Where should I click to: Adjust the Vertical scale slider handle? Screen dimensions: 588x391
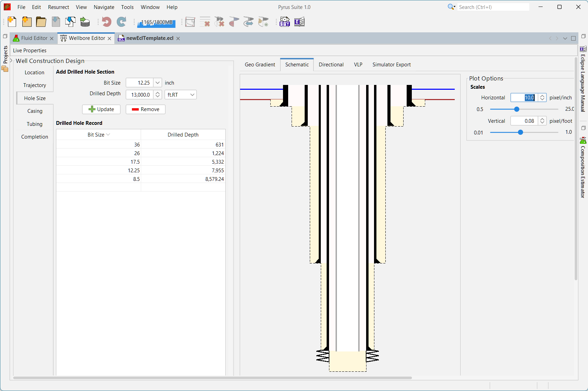pyautogui.click(x=520, y=132)
